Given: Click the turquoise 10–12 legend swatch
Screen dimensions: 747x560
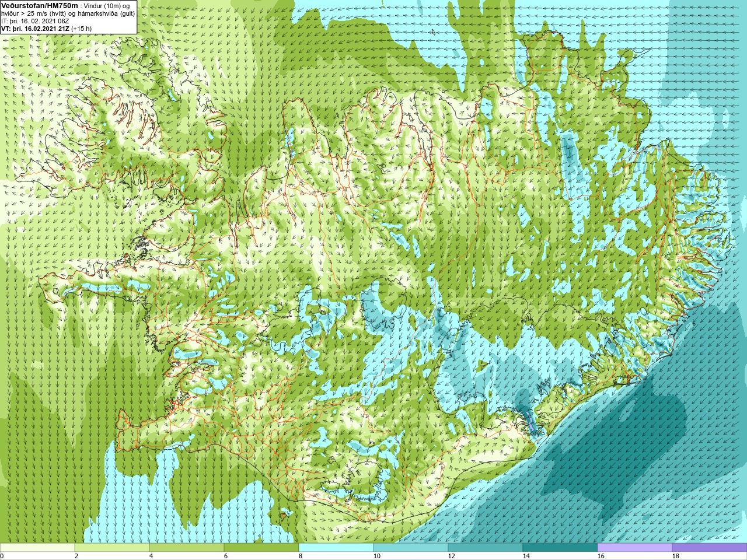Looking at the screenshot, I should click(411, 548).
